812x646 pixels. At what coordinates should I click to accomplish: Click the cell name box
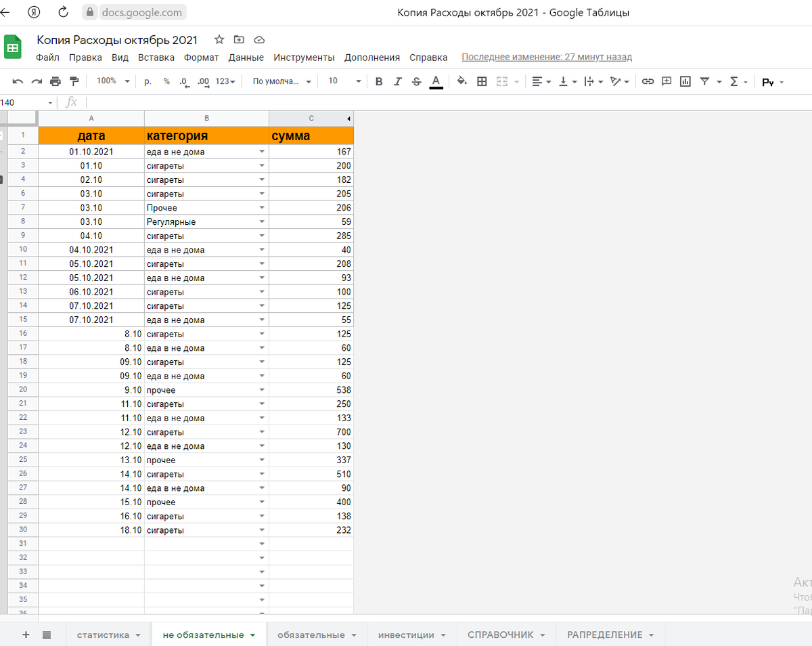coord(28,102)
